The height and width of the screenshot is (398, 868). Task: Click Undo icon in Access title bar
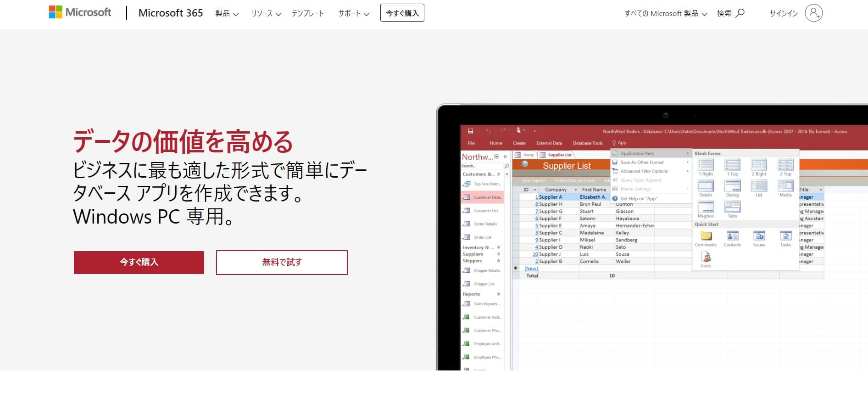click(488, 131)
